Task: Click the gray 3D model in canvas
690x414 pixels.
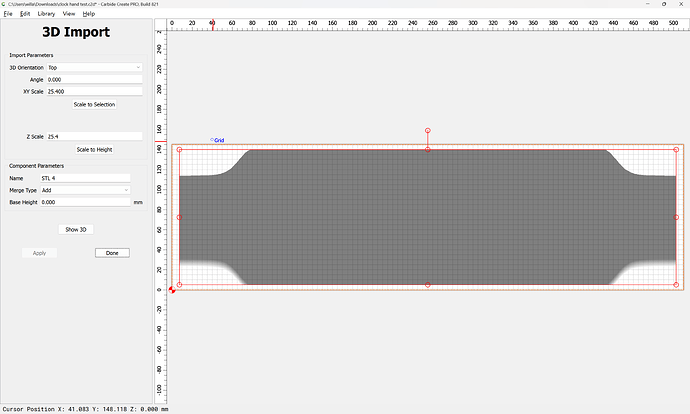Action: tap(427, 215)
